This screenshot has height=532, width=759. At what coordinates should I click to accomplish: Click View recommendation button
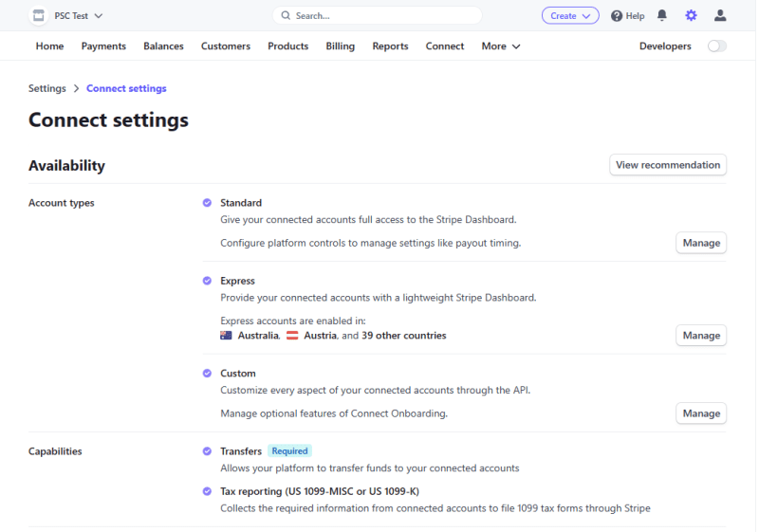[668, 165]
